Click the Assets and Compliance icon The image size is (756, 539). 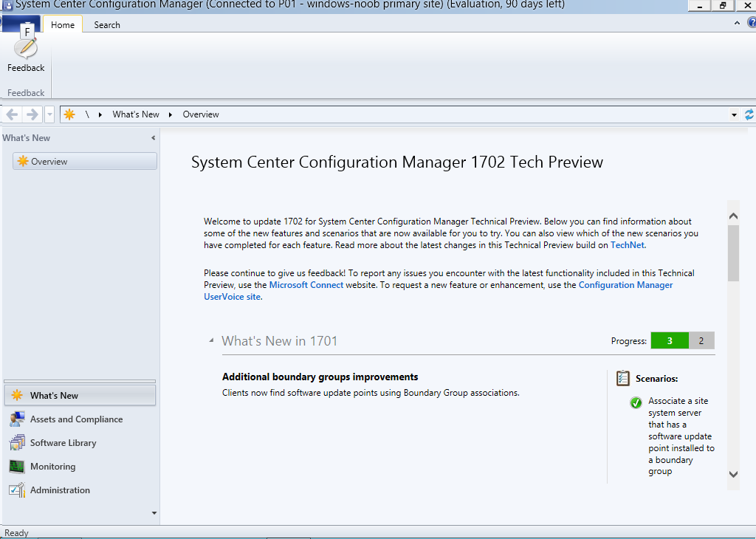point(17,419)
